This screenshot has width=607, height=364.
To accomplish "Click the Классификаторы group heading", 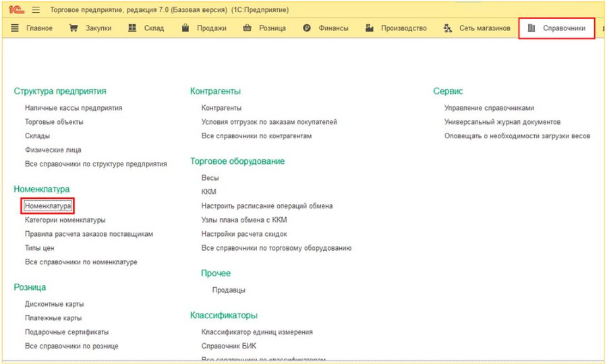I will click(x=224, y=315).
